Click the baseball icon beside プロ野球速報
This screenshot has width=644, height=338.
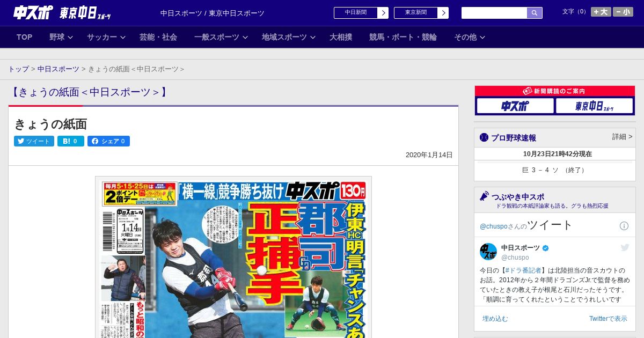pyautogui.click(x=484, y=137)
